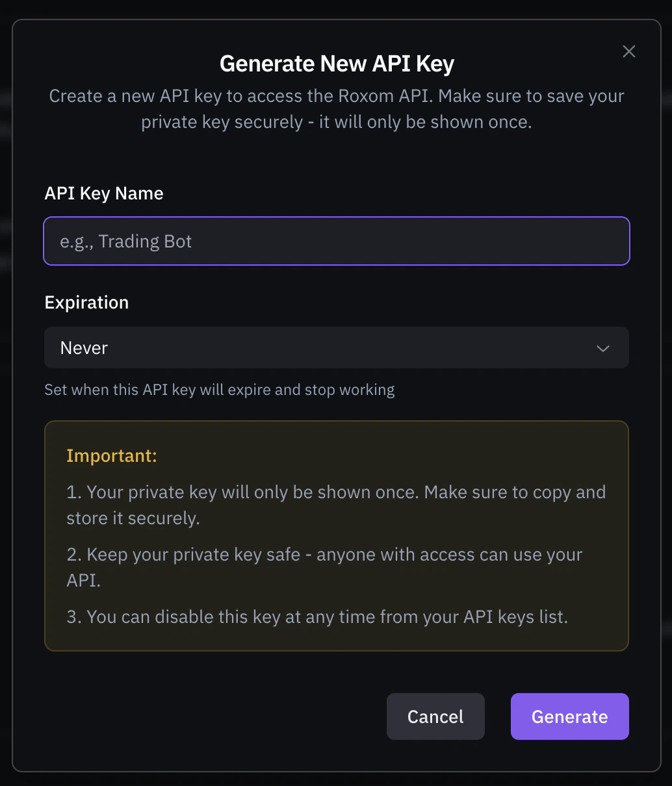Viewport: 672px width, 786px height.
Task: Click the expiration helper text below dropdown
Action: pos(219,390)
